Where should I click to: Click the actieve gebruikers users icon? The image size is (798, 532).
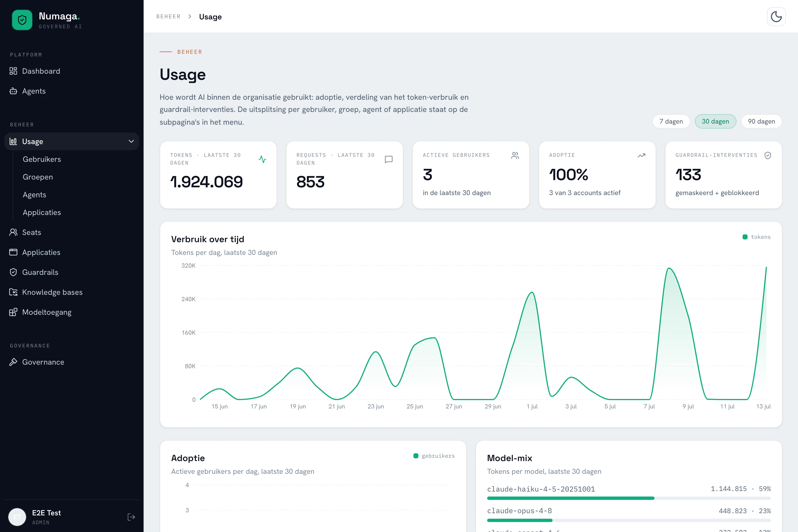[x=515, y=155]
